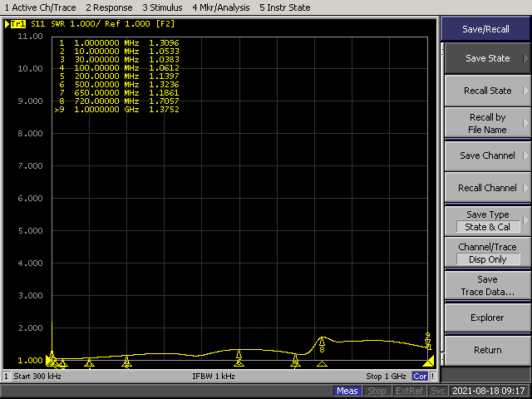Click the Stop 1 GHz value
This screenshot has height=399, width=532.
tap(386, 377)
